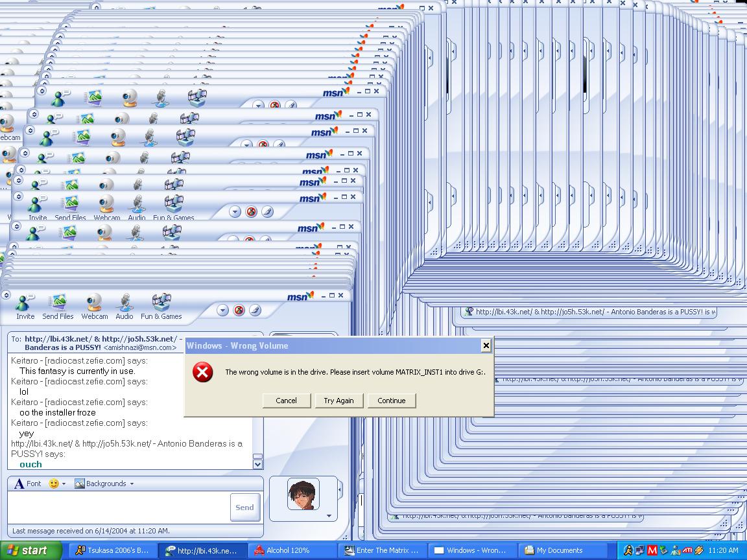
Task: Click the block contact icon in front window
Action: coord(239,310)
